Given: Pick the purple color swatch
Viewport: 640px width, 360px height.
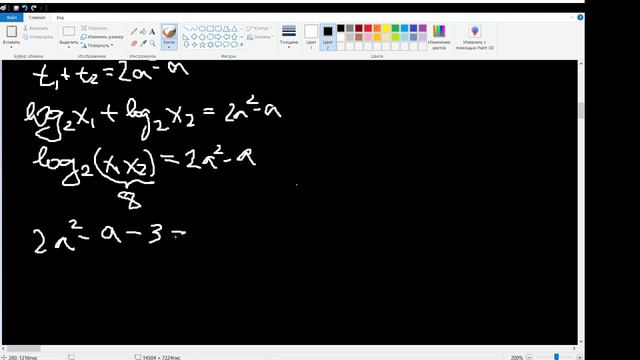Looking at the screenshot, I should point(422,28).
